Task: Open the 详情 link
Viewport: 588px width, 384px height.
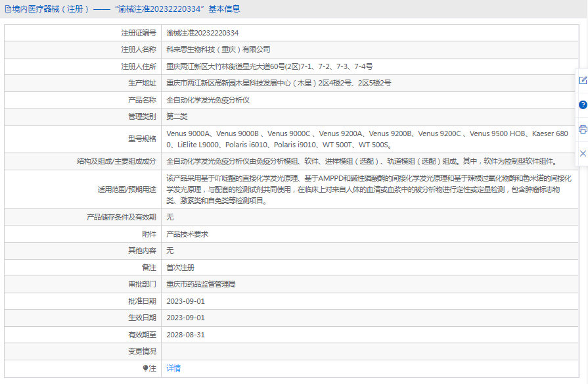Action: pyautogui.click(x=173, y=368)
